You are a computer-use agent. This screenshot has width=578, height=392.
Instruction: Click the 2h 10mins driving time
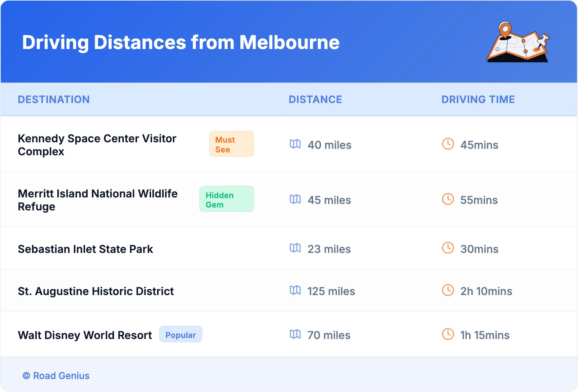(x=486, y=291)
